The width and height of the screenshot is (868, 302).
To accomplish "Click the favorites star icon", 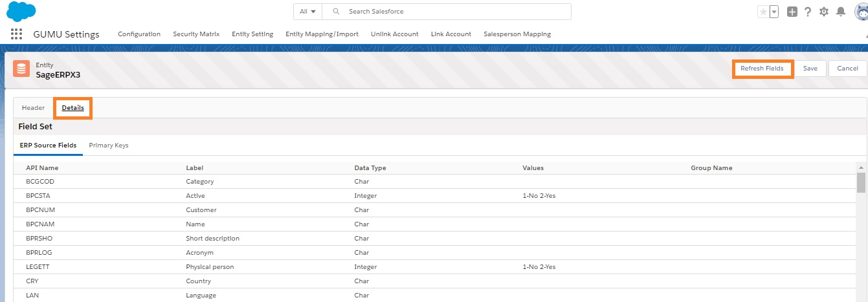I will (x=763, y=12).
